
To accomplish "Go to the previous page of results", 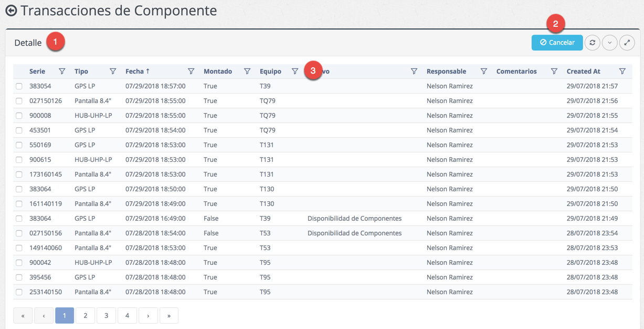I will click(44, 315).
